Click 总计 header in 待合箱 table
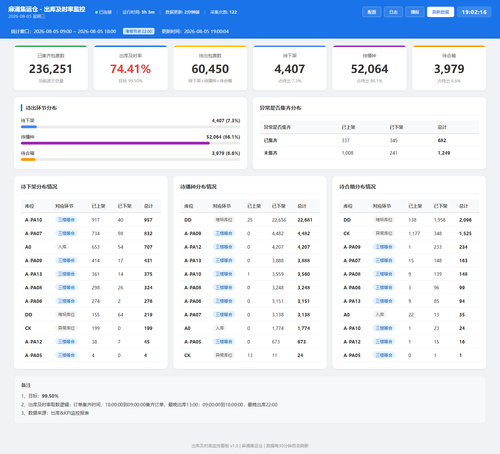 click(463, 206)
